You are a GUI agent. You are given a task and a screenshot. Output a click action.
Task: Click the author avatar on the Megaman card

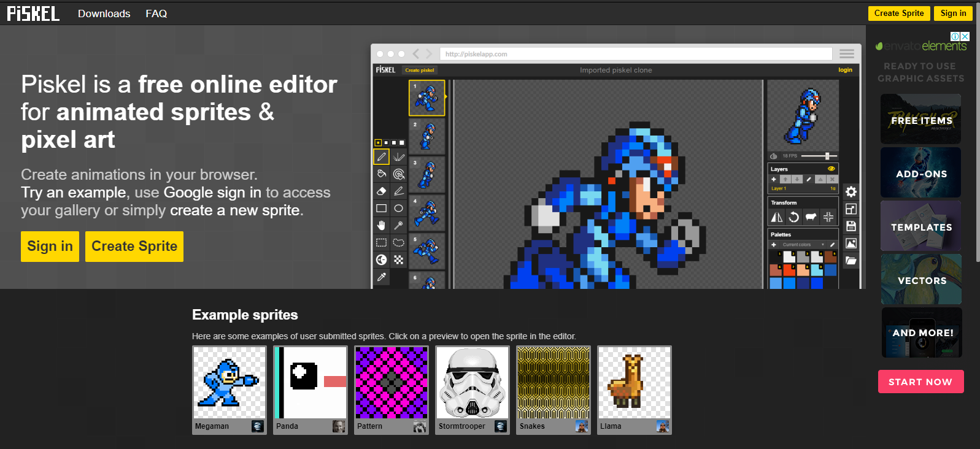(258, 426)
